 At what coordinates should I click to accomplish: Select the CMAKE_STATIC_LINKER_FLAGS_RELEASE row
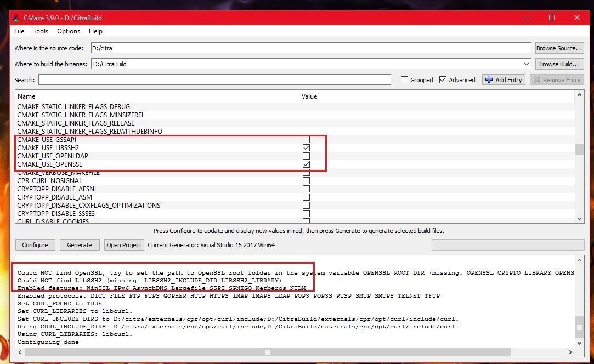click(295, 123)
